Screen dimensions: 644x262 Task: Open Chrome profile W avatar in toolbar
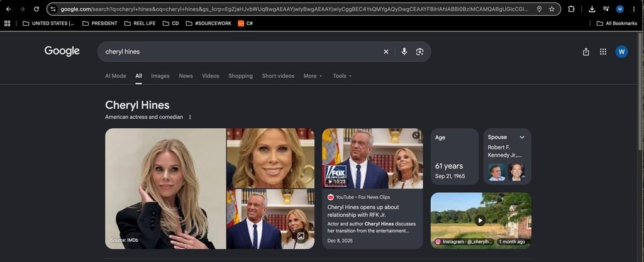[x=619, y=9]
